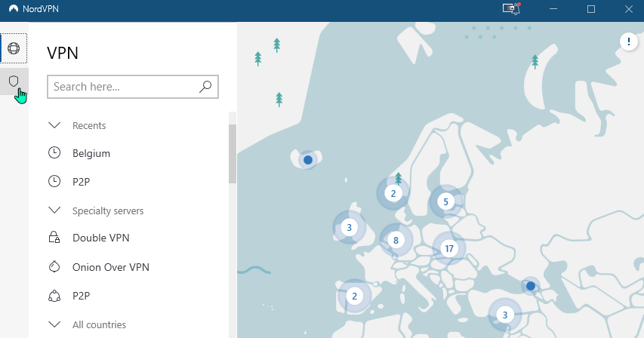Image resolution: width=644 pixels, height=338 pixels.
Task: Select map cluster showing 8 servers
Action: click(x=396, y=241)
